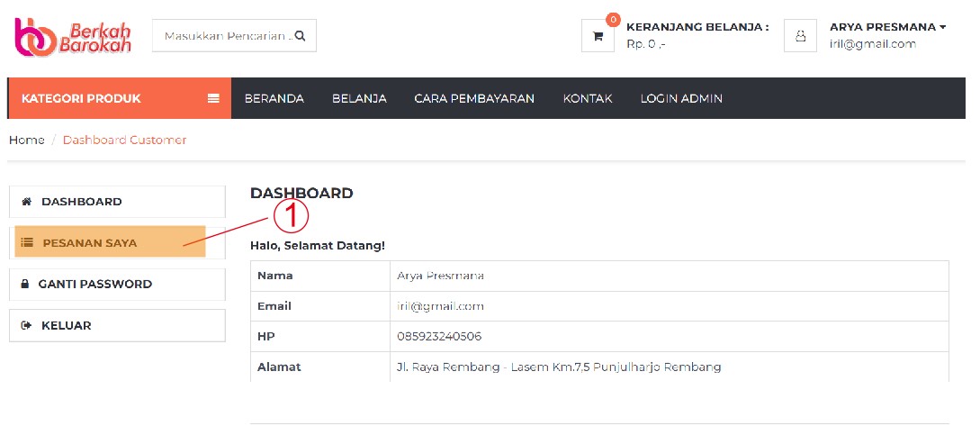980x435 pixels.
Task: Open the Login Admin link
Action: tap(681, 99)
